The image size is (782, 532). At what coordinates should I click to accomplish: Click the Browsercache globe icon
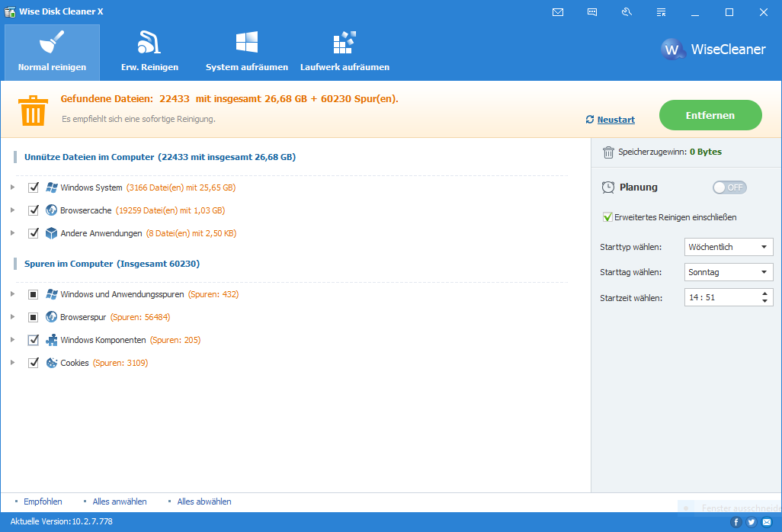point(52,210)
